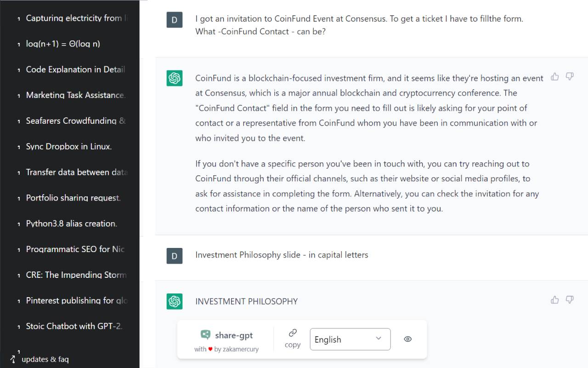588x368 pixels.
Task: Like the INVESTMENT PHILOSOPHY response
Action: pyautogui.click(x=555, y=300)
